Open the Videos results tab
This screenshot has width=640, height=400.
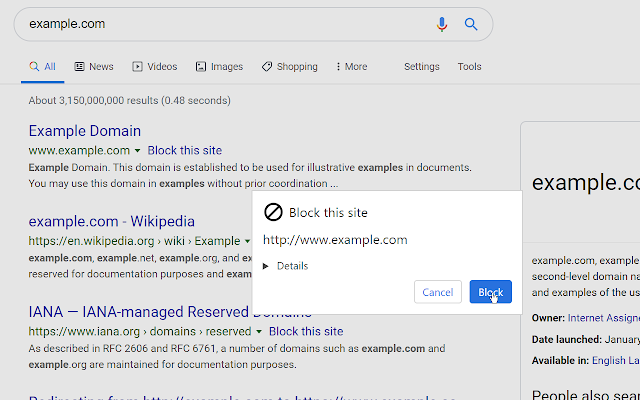coord(155,67)
